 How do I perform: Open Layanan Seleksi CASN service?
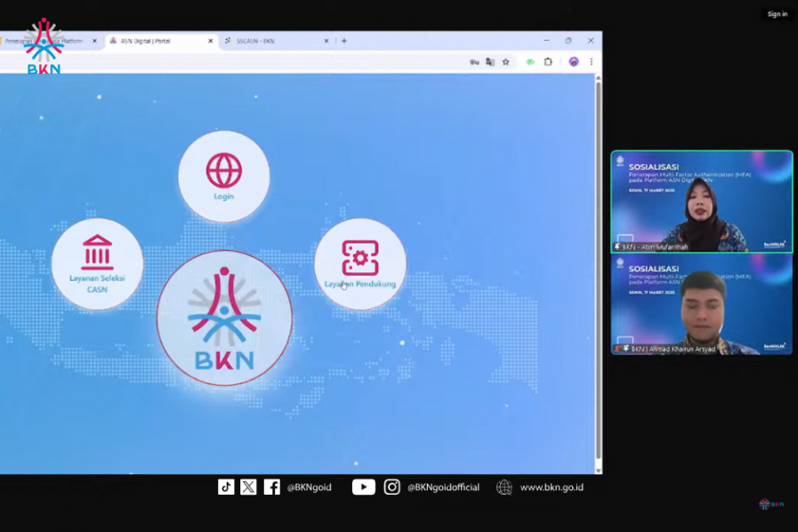[98, 264]
